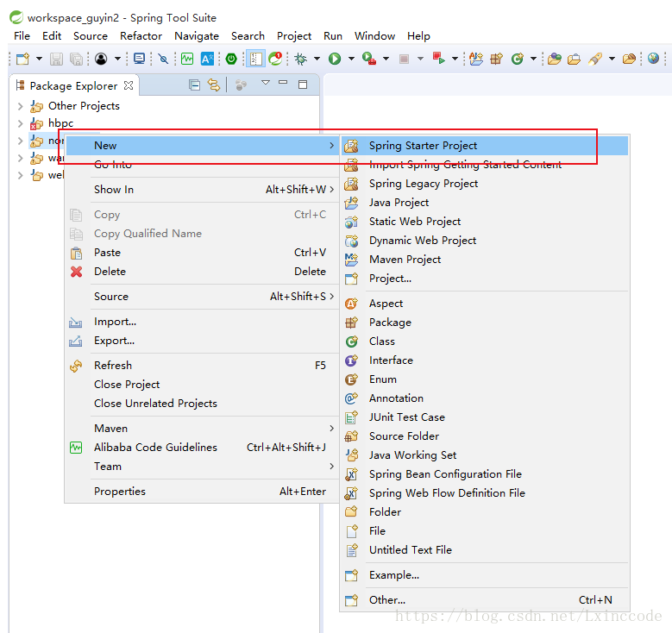
Task: Click Close Unrelated Projects
Action: click(x=202, y=404)
